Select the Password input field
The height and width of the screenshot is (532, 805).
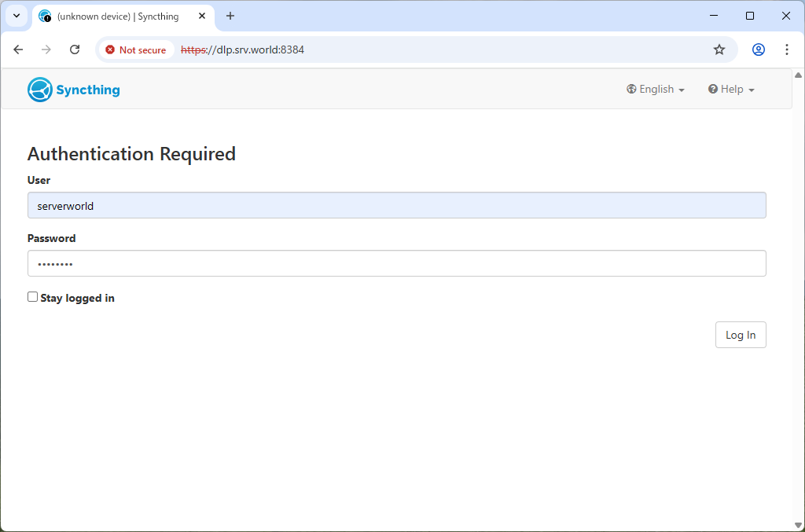point(396,264)
